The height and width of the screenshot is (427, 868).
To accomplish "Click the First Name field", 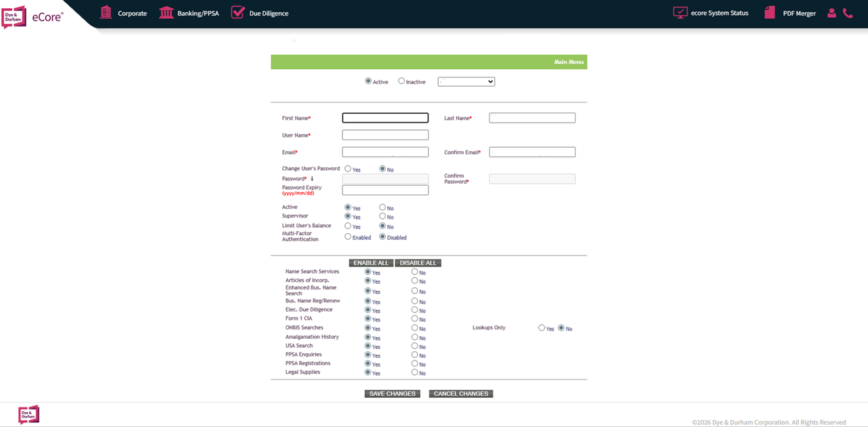I will pyautogui.click(x=385, y=118).
